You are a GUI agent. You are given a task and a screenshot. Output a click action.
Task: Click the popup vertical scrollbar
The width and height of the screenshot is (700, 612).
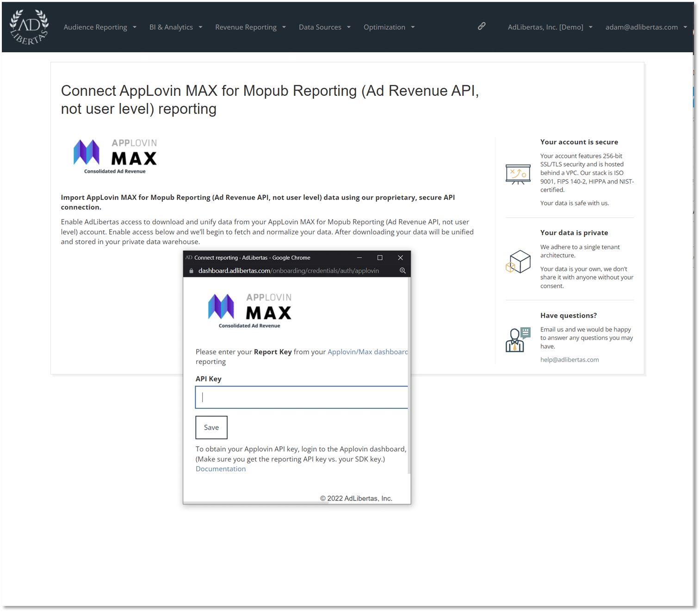(409, 375)
